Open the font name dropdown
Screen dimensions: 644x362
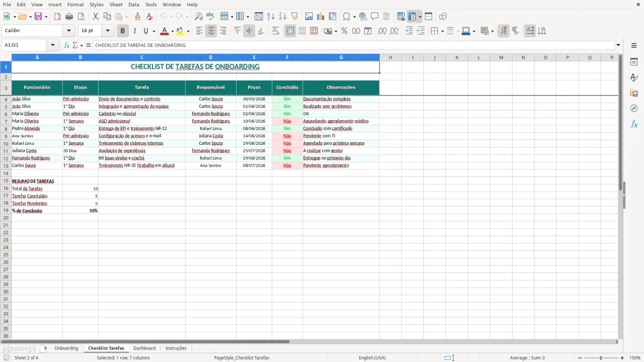[69, 31]
